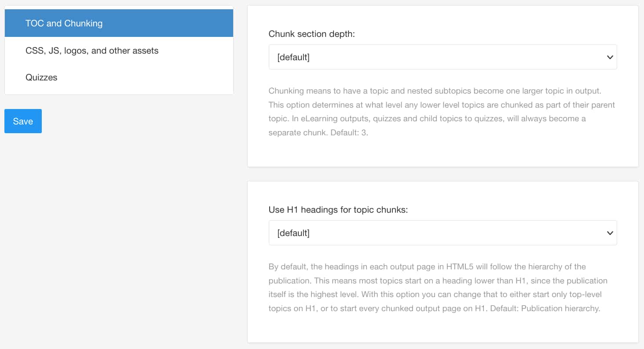The image size is (644, 349).
Task: Open the Chunk section depth dropdown
Action: (x=442, y=57)
